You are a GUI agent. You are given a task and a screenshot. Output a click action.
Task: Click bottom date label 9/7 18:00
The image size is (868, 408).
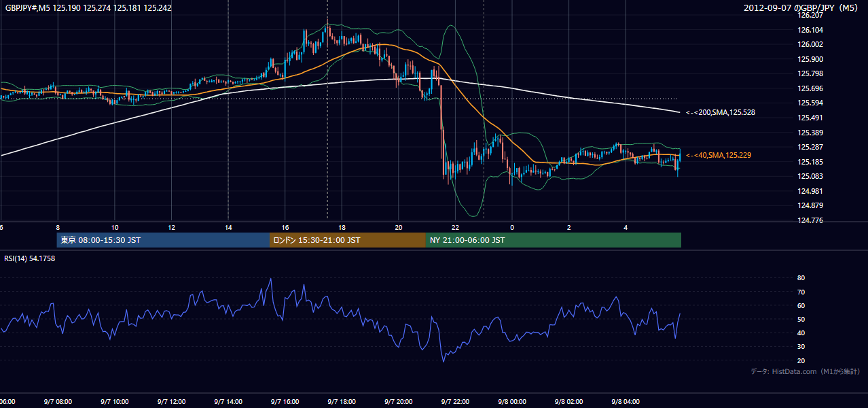(342, 402)
